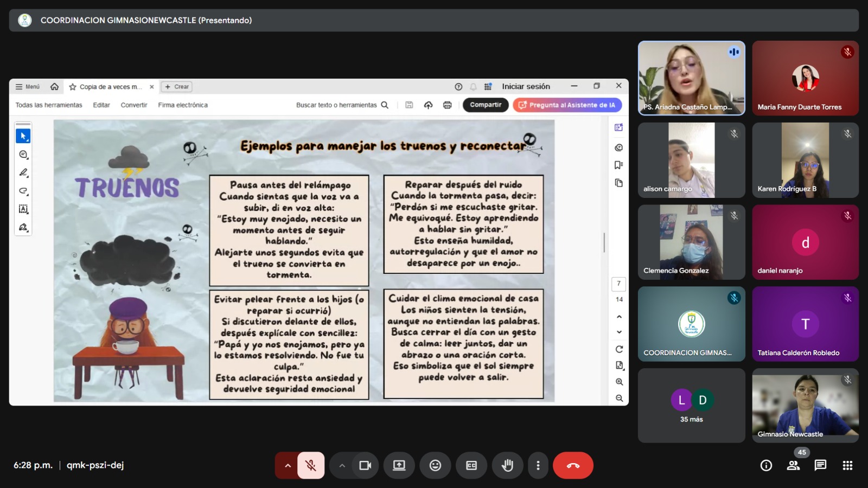The width and height of the screenshot is (868, 488).
Task: Open the AI assistant panel icon at right
Action: pyautogui.click(x=618, y=127)
